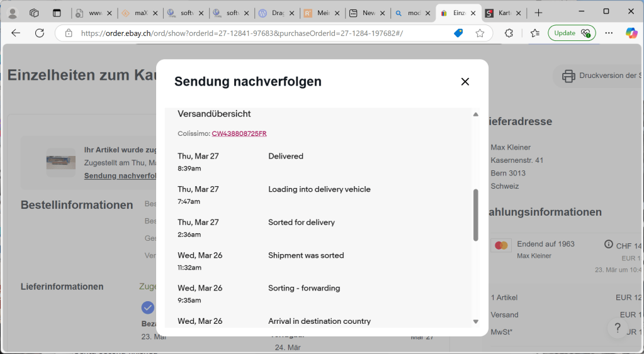This screenshot has height=354, width=644.
Task: Open the favorites list icon
Action: pyautogui.click(x=534, y=33)
